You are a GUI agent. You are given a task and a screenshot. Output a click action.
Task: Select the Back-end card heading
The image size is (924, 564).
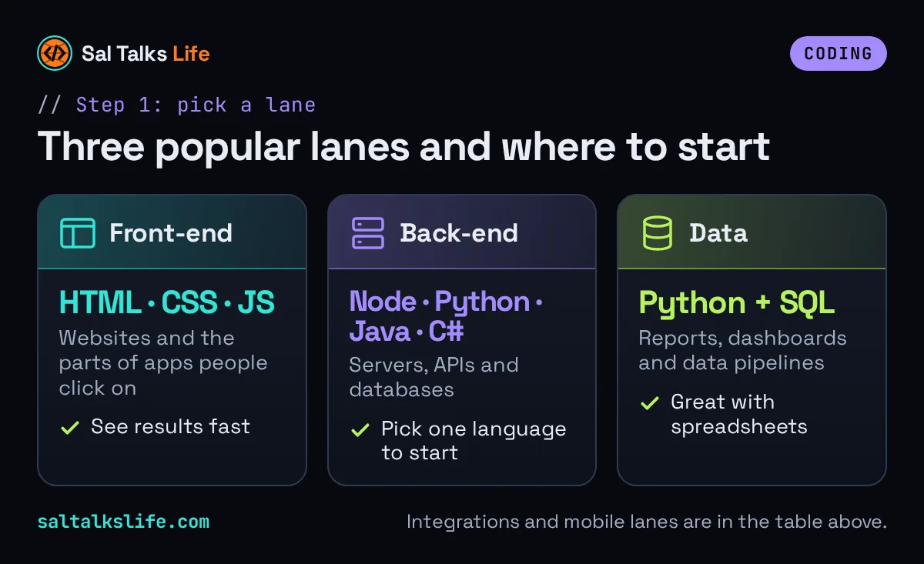coord(459,233)
